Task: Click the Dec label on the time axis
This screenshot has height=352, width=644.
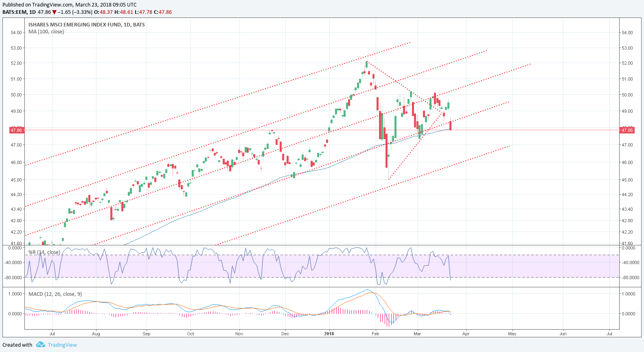Action: coord(285,334)
